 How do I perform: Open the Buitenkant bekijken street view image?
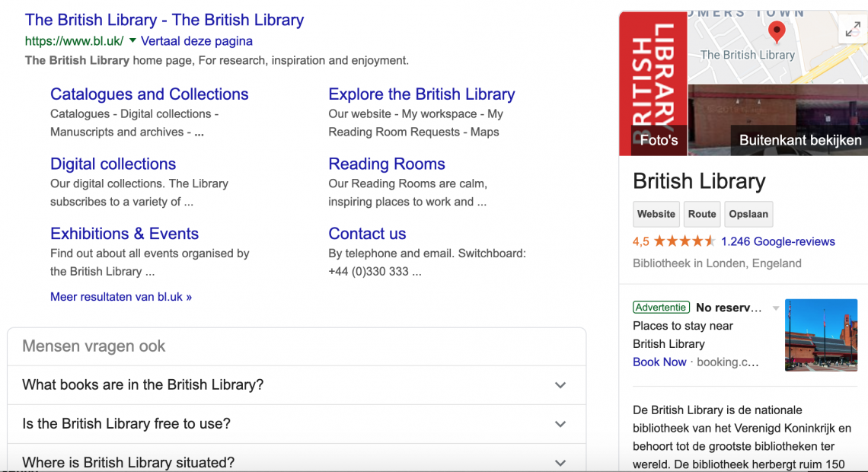(777, 120)
